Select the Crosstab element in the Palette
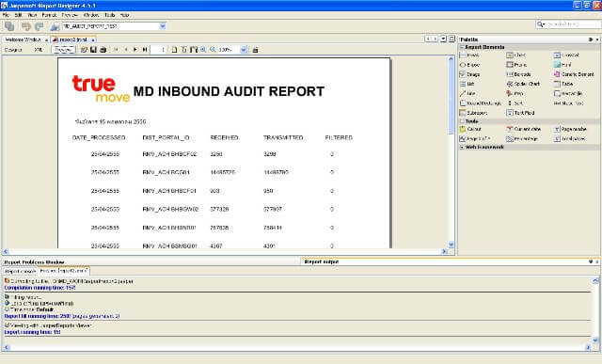The width and height of the screenshot is (602, 364). (x=566, y=55)
